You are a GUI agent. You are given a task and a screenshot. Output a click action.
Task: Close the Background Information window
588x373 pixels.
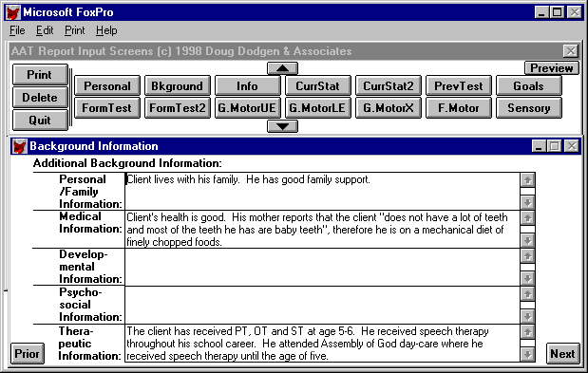click(x=572, y=146)
